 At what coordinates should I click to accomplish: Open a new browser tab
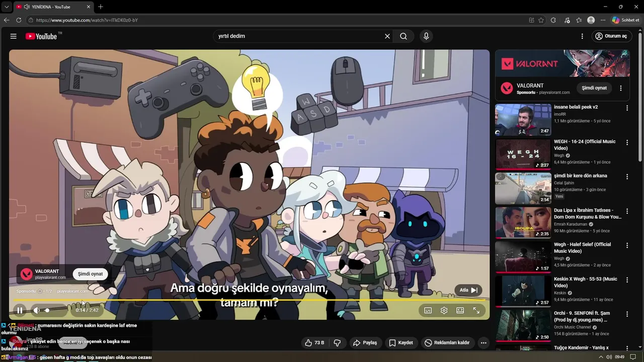101,7
